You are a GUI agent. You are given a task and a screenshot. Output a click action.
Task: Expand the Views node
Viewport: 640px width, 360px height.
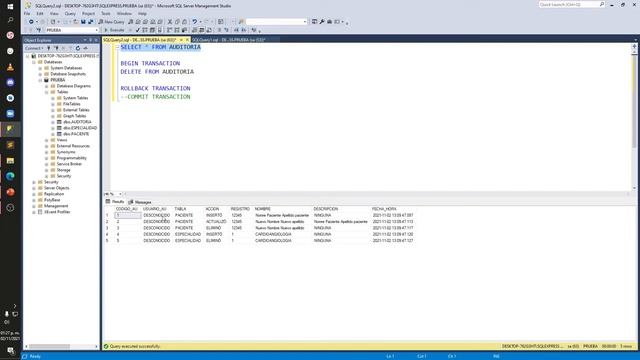(x=47, y=140)
